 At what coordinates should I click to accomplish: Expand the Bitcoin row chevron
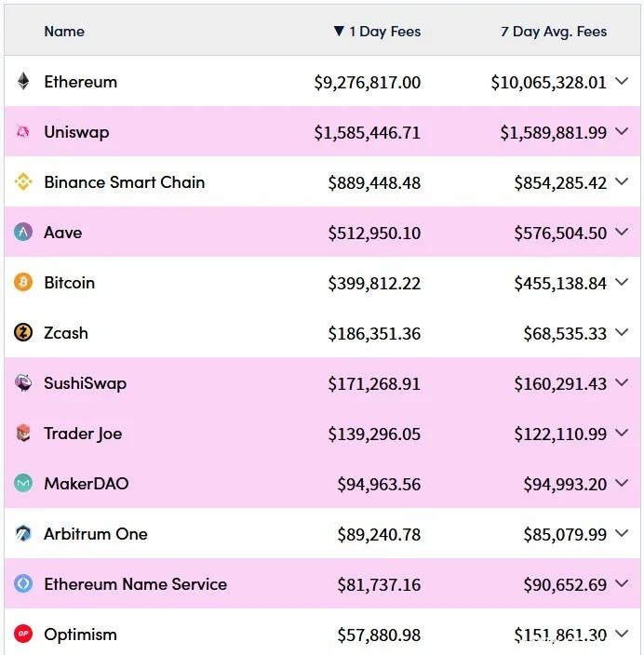click(623, 283)
